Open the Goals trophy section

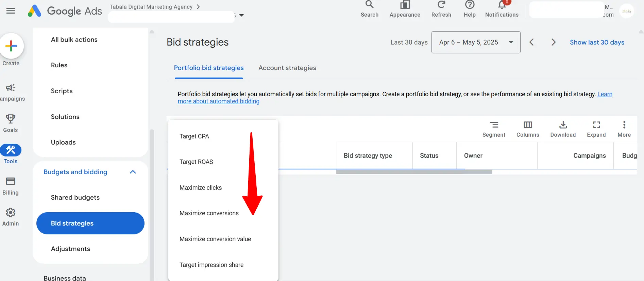click(11, 123)
